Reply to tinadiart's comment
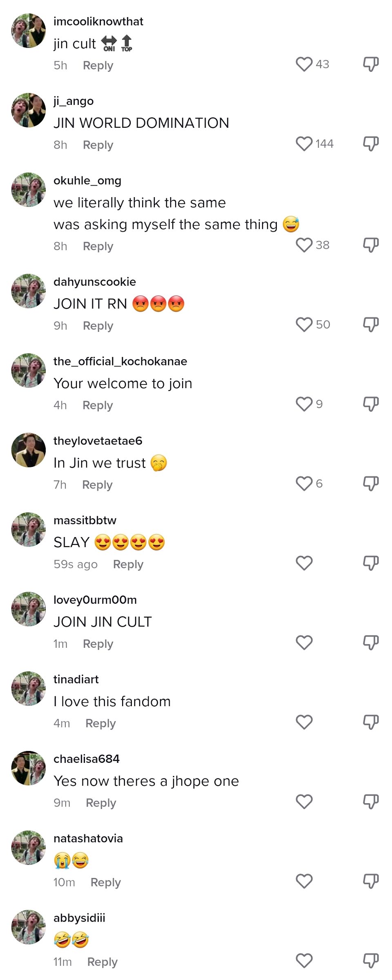Image resolution: width=392 pixels, height=980 pixels. point(100,723)
